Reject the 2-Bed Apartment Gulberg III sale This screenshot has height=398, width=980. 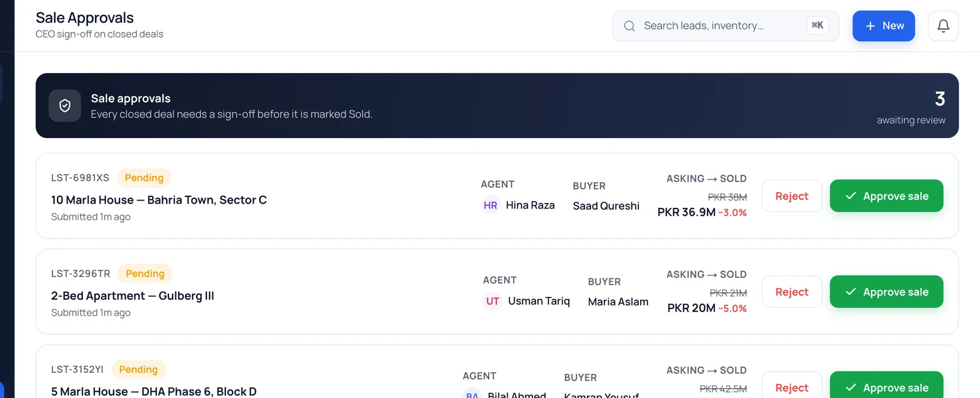coord(792,292)
